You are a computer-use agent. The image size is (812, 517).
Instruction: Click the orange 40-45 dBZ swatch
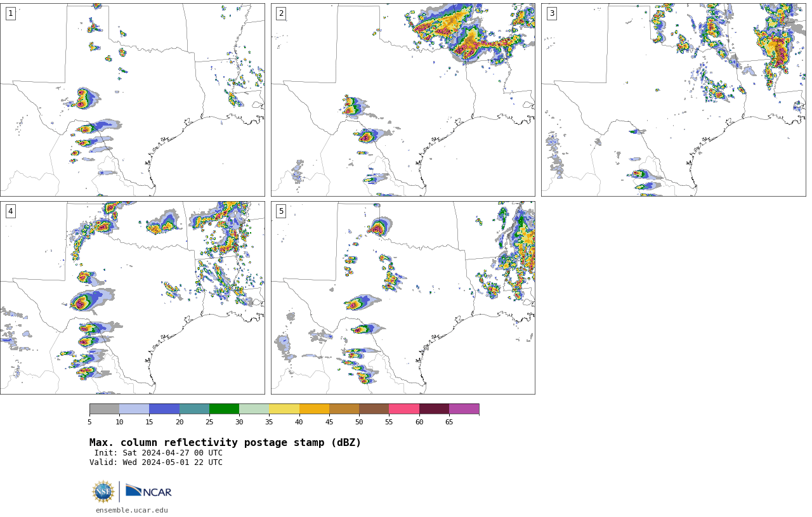point(314,409)
